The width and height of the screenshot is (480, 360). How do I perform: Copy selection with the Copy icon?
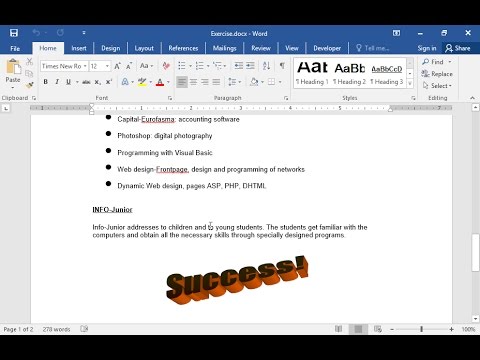[x=29, y=73]
